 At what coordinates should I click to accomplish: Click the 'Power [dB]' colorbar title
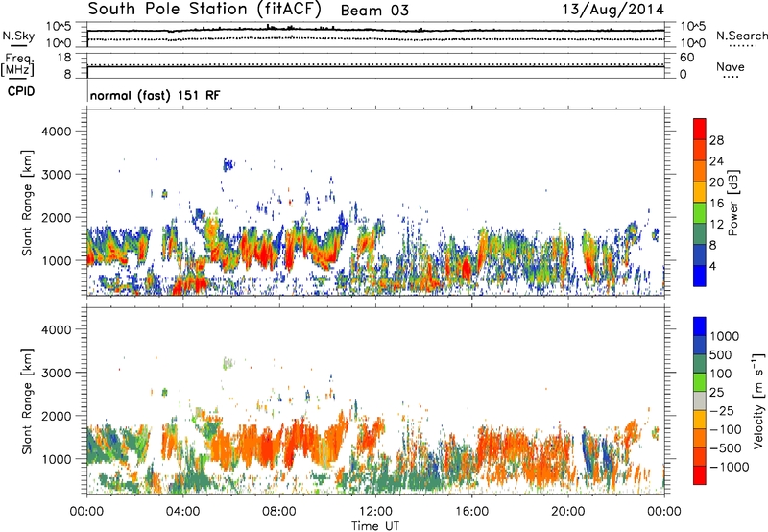click(x=732, y=203)
